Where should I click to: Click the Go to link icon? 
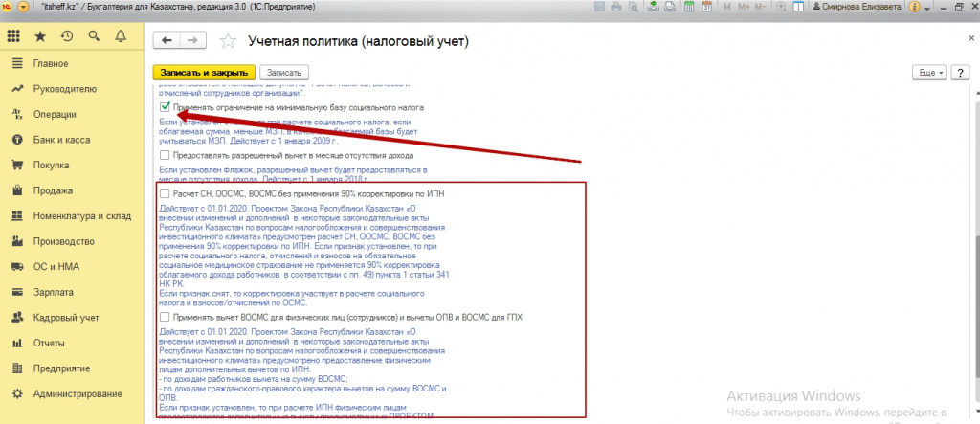669,7
